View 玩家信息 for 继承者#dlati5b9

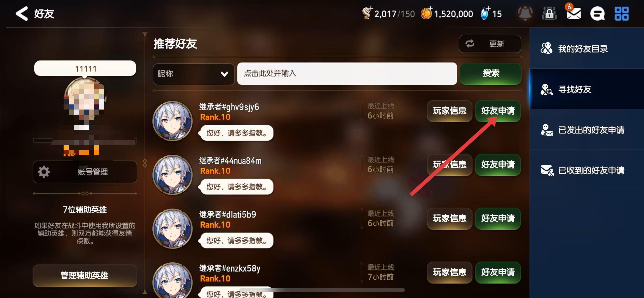click(450, 219)
